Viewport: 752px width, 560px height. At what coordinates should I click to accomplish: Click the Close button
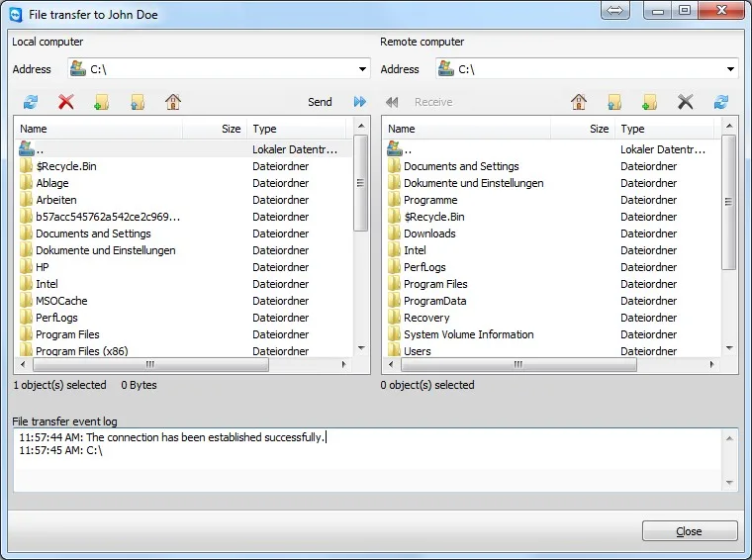690,531
